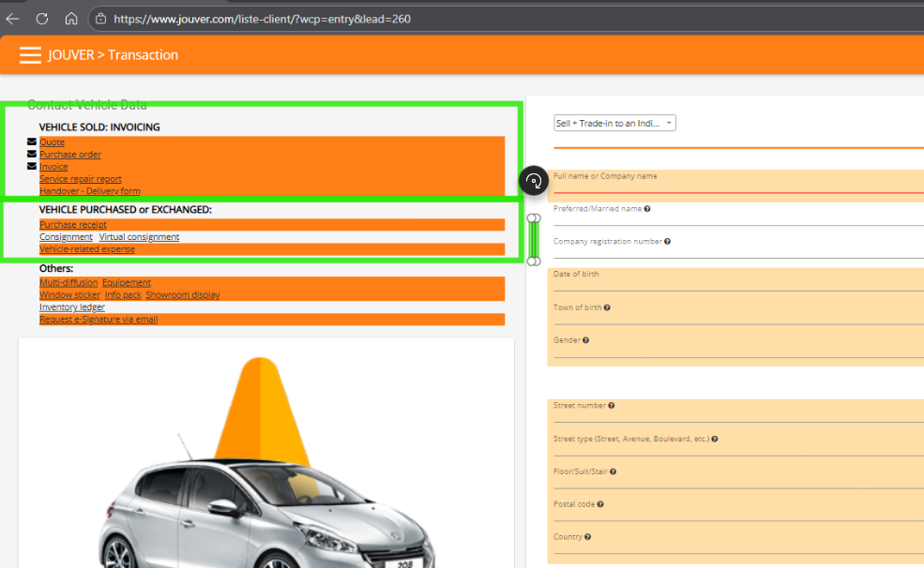Open the Multi-diffusion link
The height and width of the screenshot is (568, 924).
point(68,282)
